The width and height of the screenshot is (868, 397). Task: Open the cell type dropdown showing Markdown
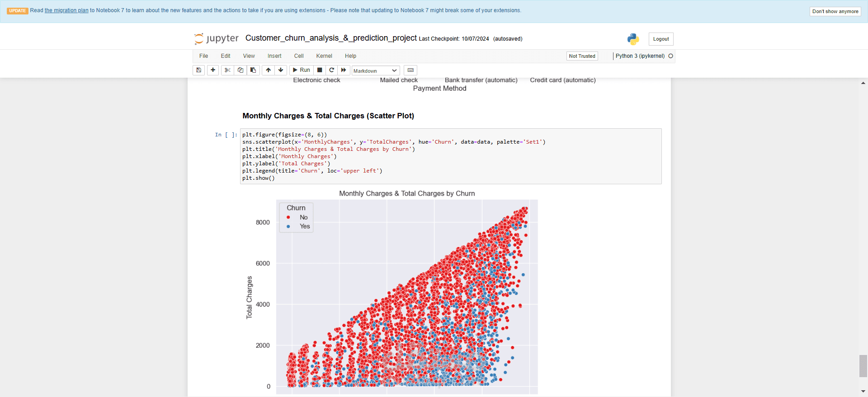click(x=376, y=70)
